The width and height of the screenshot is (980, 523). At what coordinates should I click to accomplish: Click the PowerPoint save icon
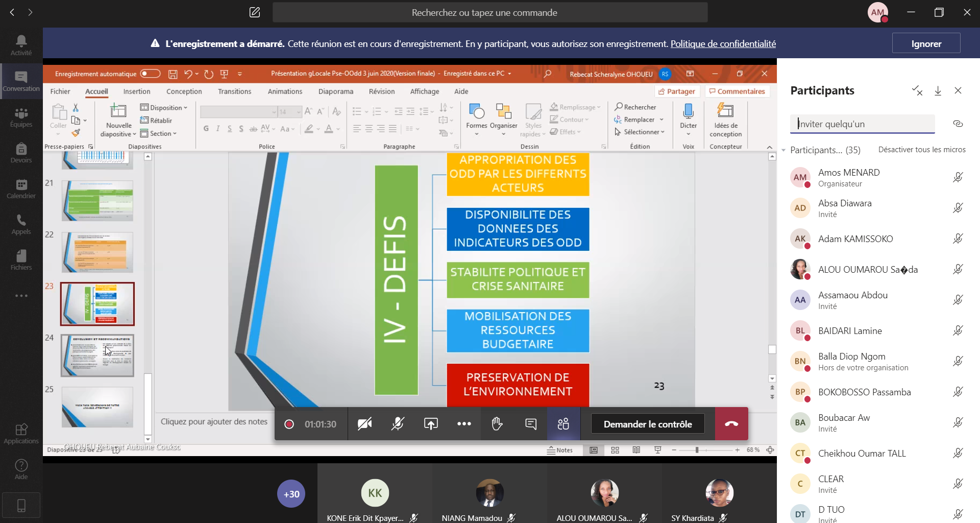(173, 74)
